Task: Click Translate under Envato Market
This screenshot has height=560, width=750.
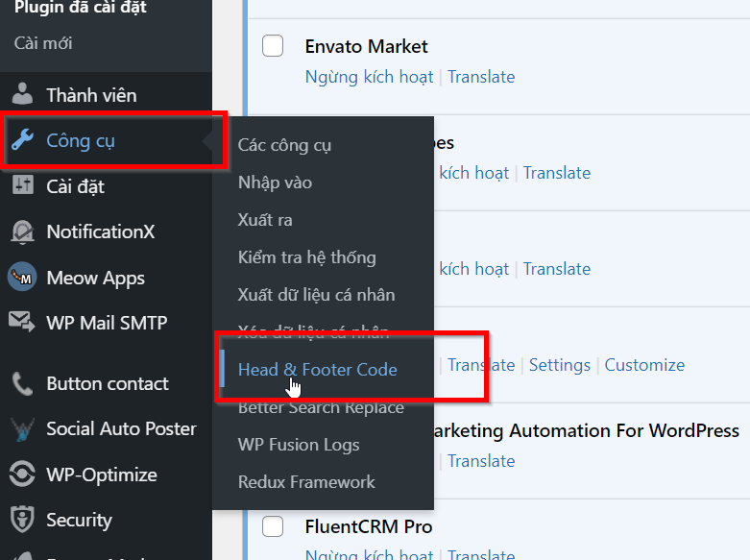Action: [x=481, y=77]
